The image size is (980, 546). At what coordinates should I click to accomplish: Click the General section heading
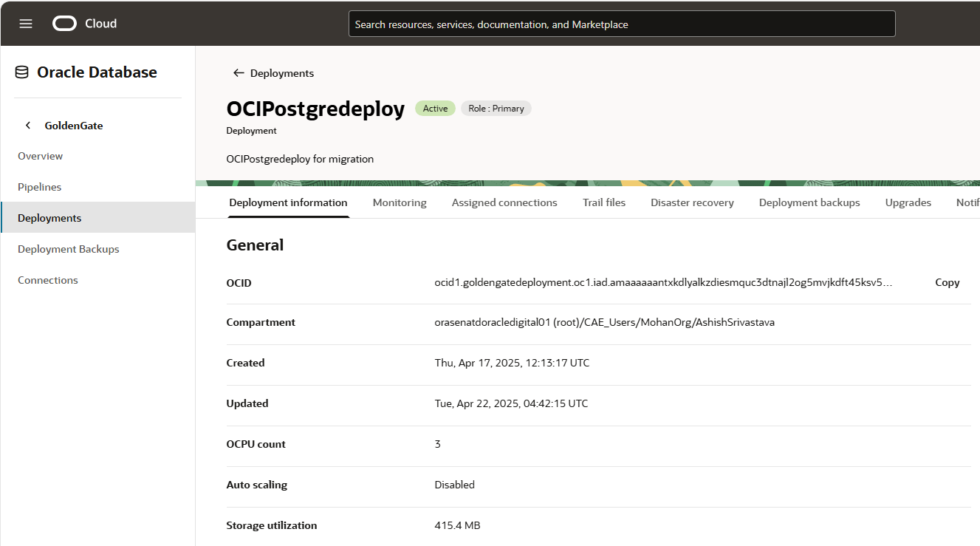tap(256, 245)
